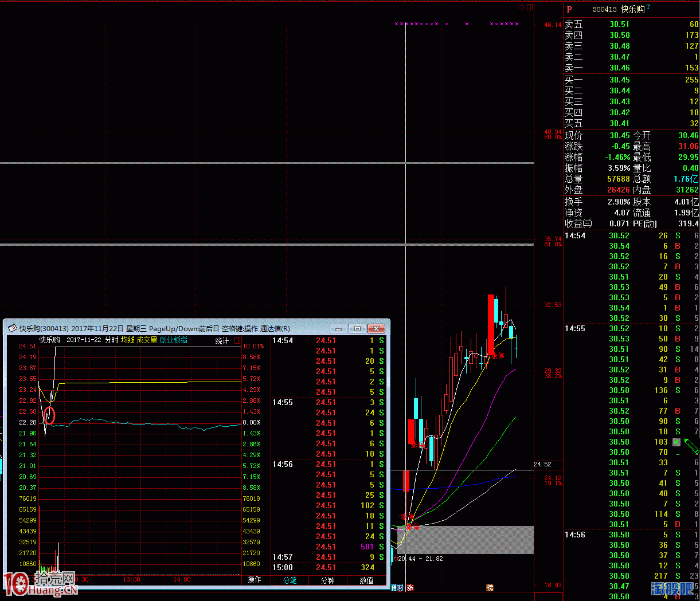Click the 卖五 order book row label

[573, 24]
